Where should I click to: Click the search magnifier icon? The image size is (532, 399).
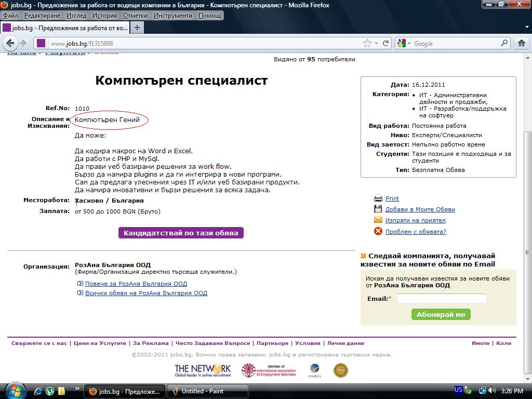(504, 43)
